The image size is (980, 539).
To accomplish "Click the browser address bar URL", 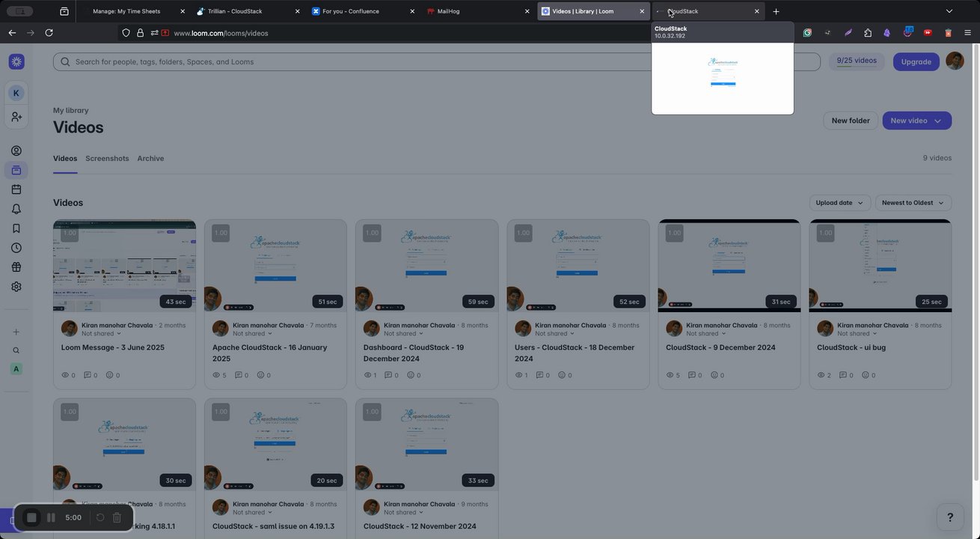I will pos(221,33).
